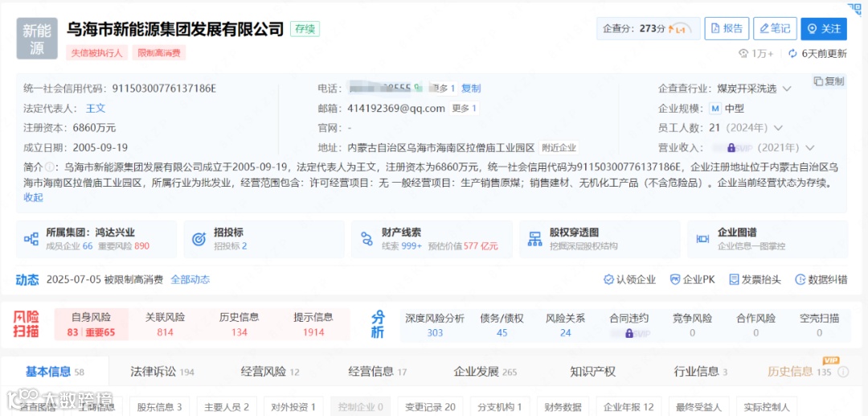Select the 变更记录 20 sub-tab

click(x=430, y=407)
